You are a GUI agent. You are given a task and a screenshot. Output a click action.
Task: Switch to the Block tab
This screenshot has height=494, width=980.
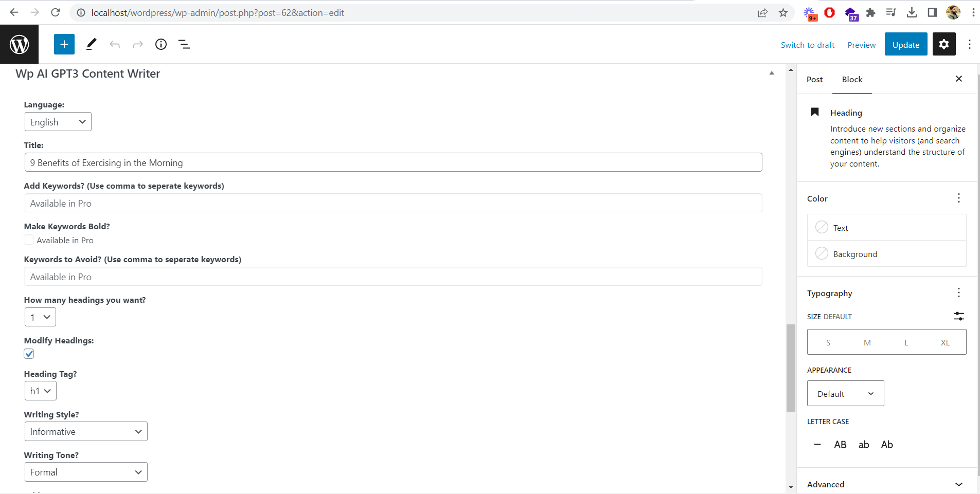coord(852,79)
